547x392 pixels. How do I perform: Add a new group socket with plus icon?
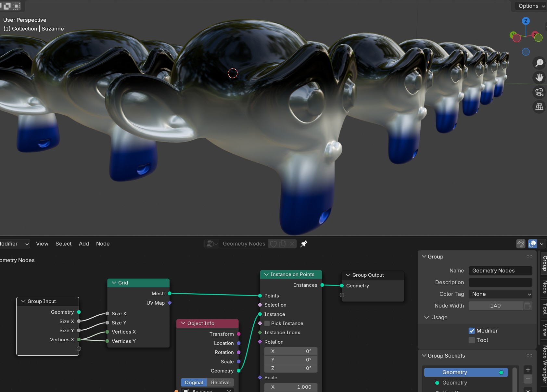point(528,370)
